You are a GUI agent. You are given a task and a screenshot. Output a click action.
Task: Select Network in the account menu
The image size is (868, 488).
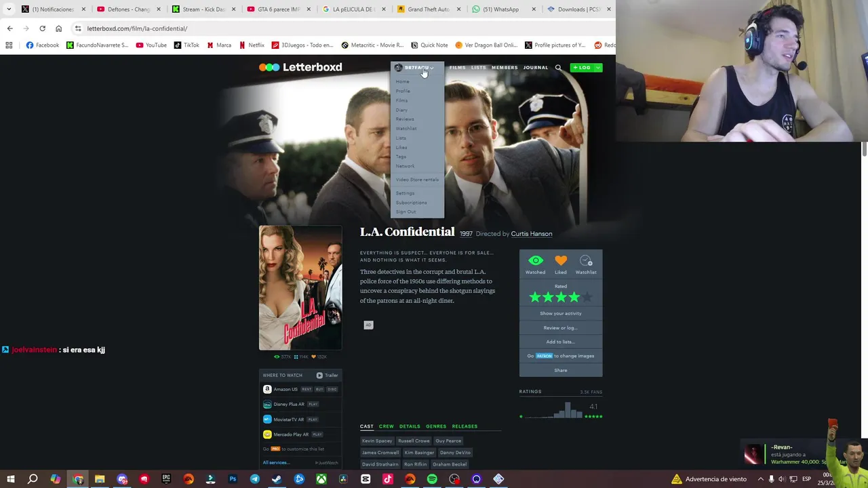[x=405, y=166]
